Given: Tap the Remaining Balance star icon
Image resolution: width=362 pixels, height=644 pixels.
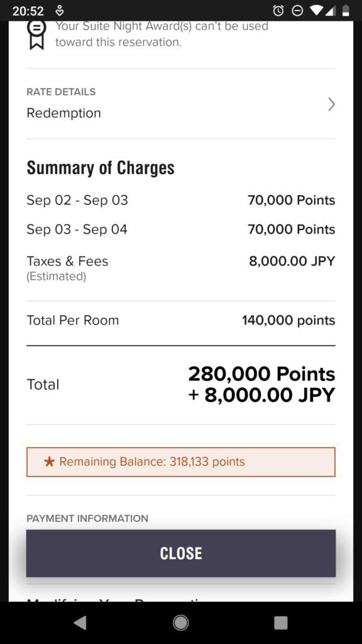Looking at the screenshot, I should click(x=49, y=462).
